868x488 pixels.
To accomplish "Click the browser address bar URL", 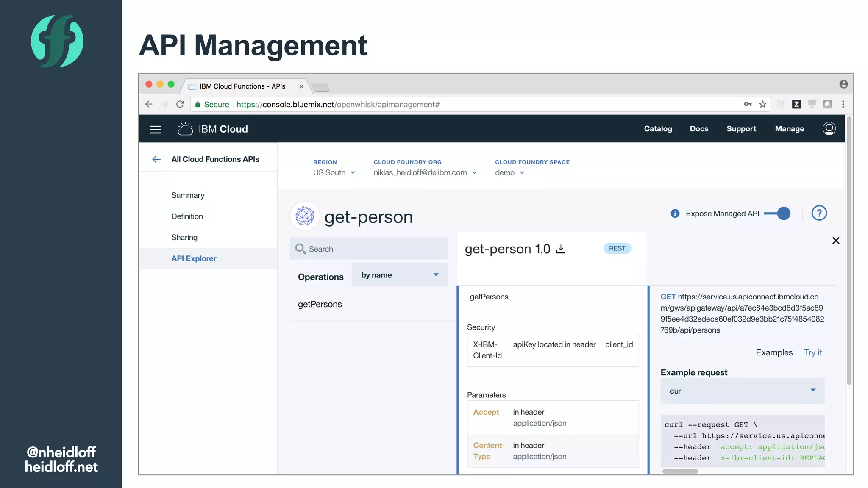I will tap(338, 104).
